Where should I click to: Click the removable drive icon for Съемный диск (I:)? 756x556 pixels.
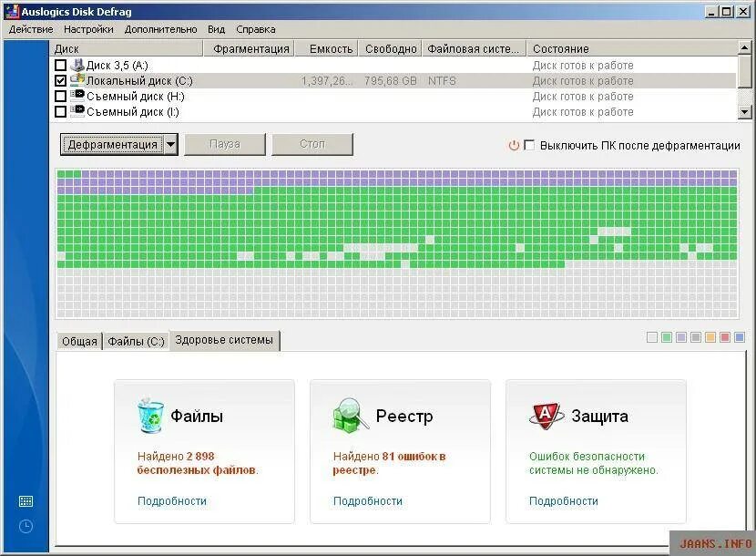(77, 110)
